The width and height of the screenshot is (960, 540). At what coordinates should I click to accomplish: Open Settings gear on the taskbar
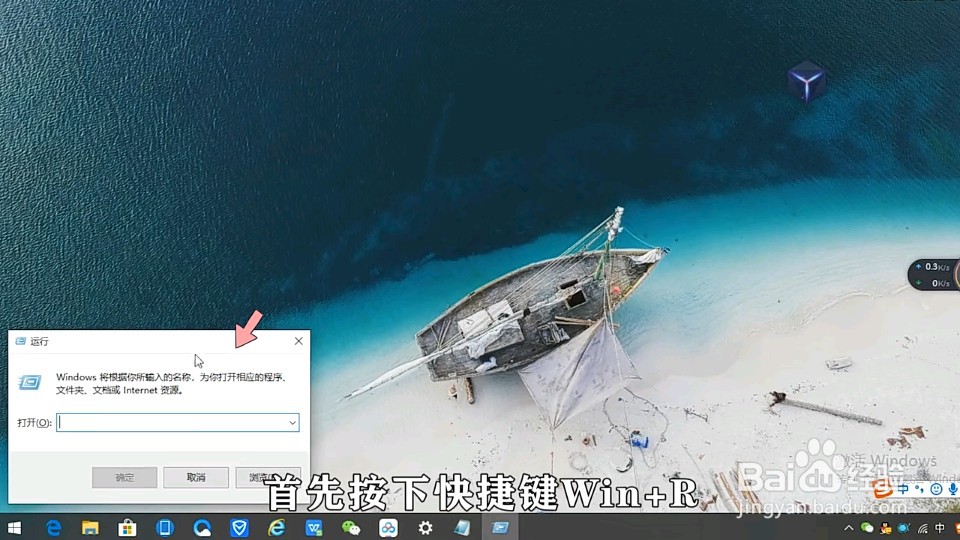pyautogui.click(x=426, y=528)
